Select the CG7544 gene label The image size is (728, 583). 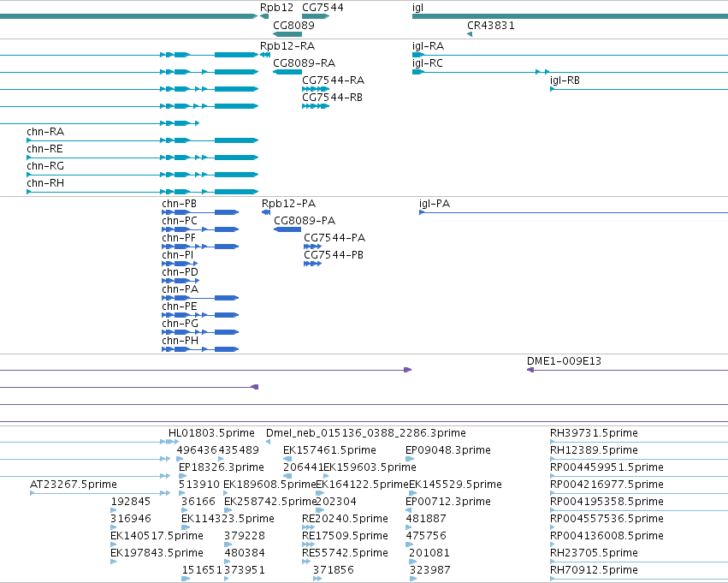tap(323, 8)
